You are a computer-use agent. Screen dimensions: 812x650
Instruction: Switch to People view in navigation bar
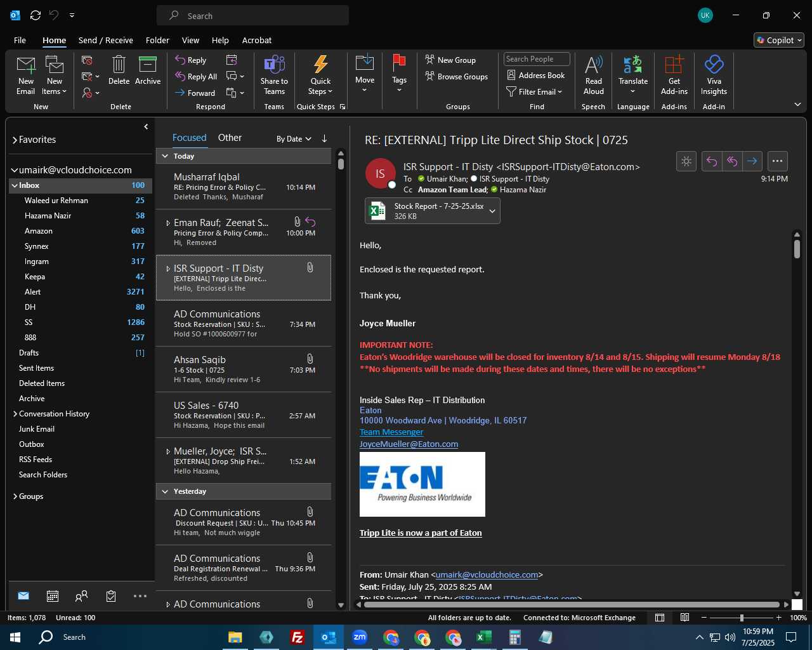click(81, 596)
